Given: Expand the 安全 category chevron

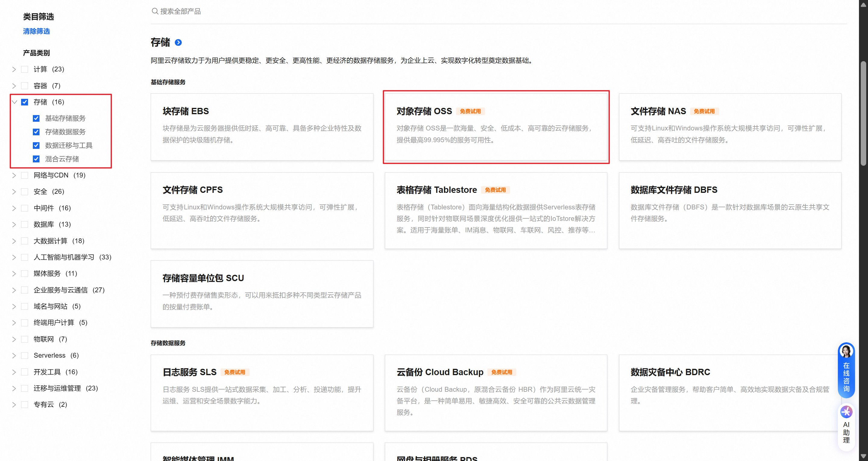Looking at the screenshot, I should click(x=14, y=192).
